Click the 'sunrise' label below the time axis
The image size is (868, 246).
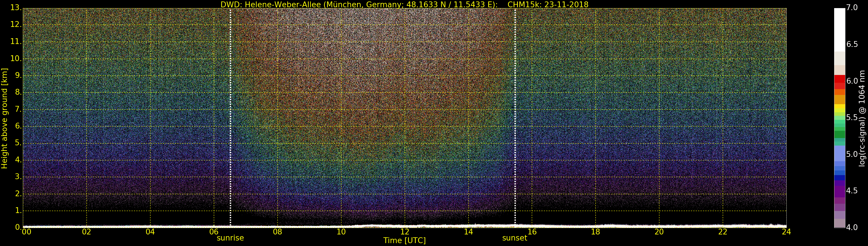tap(230, 238)
